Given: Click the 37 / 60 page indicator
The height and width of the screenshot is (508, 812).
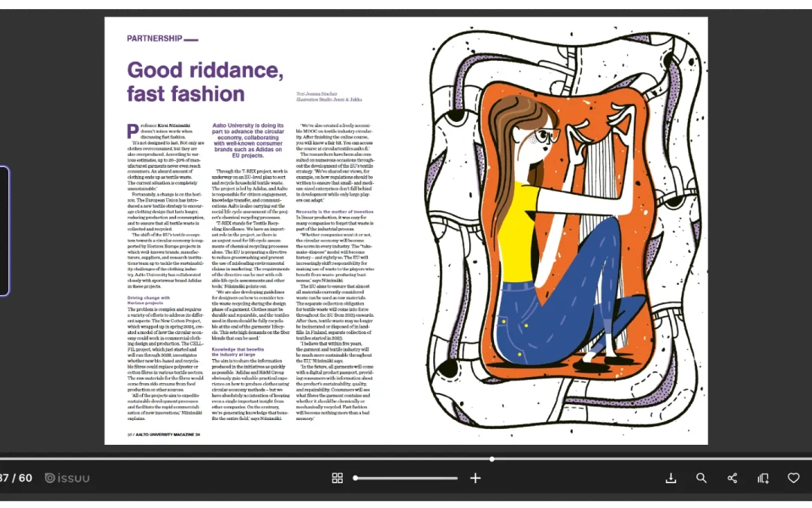Looking at the screenshot, I should 16,478.
